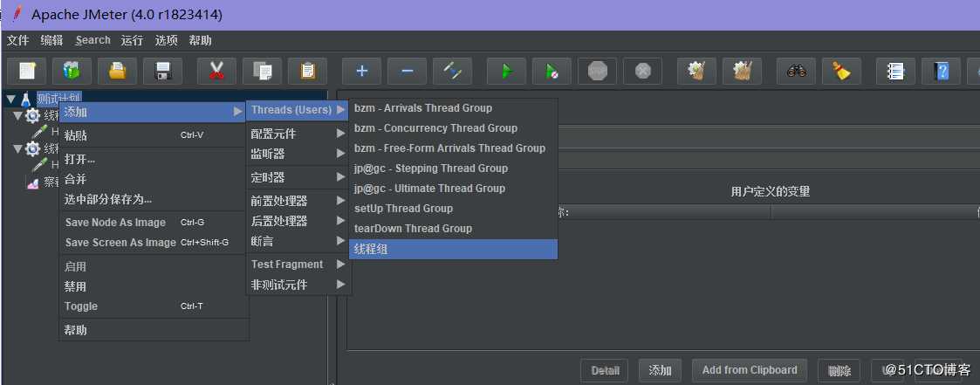Screen dimensions: 980x385
Task: Expand all nodes with plus icon
Action: tap(361, 71)
